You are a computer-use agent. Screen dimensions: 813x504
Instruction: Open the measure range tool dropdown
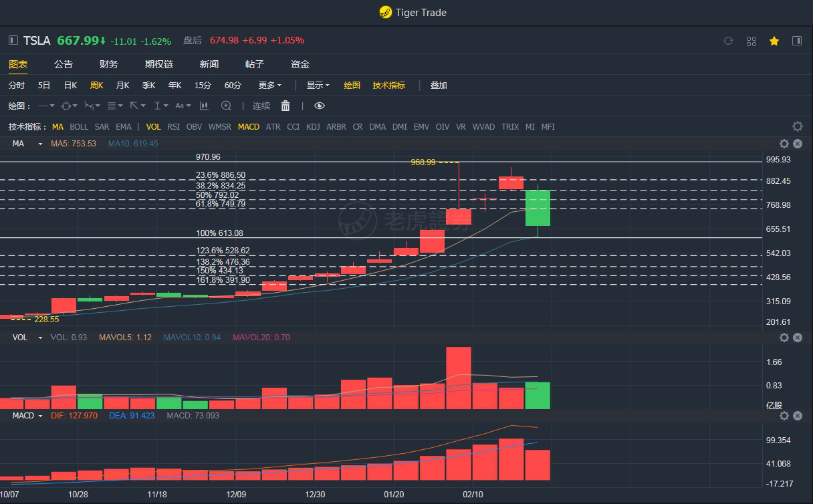tap(161, 106)
